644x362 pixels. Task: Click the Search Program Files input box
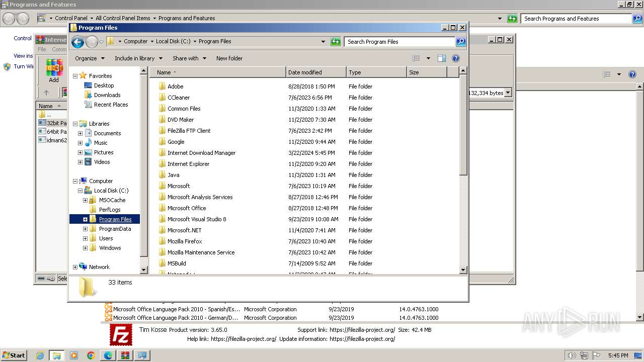pos(400,42)
